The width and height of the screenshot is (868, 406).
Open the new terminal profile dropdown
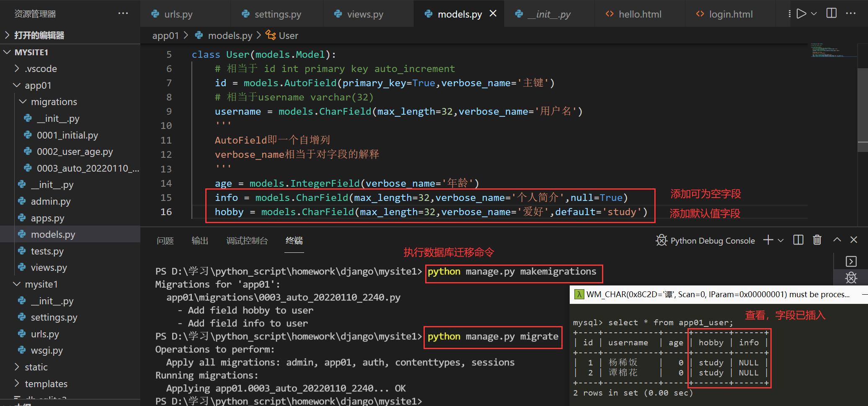click(780, 240)
